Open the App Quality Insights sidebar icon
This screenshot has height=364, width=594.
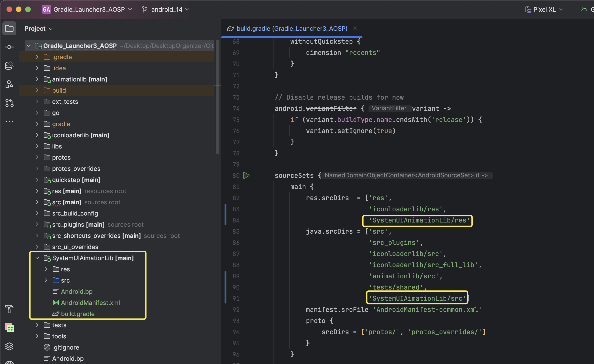[x=9, y=328]
